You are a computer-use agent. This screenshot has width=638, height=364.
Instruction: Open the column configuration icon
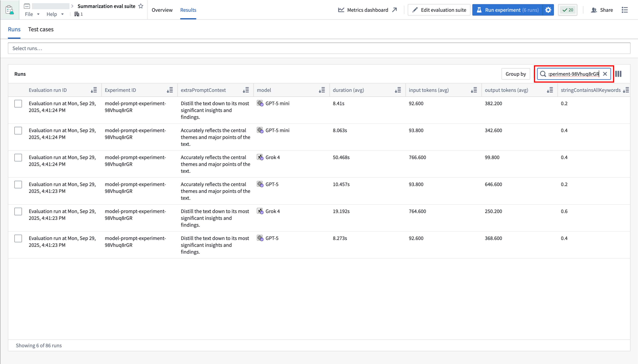click(x=618, y=74)
